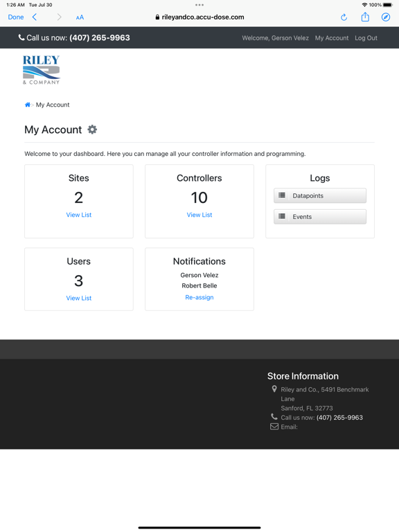Click the Riley & Company logo
Screen dimensions: 399x532
point(41,70)
